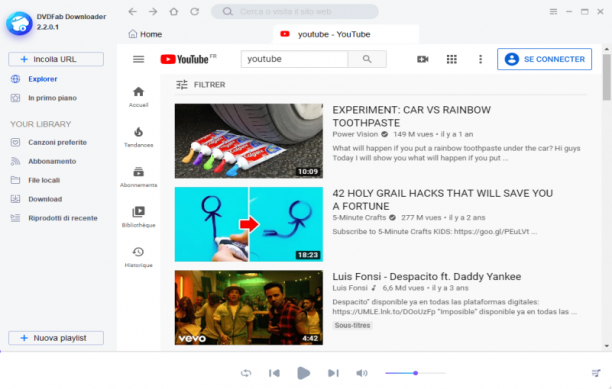Click the page vertical scrollbar thumb
The width and height of the screenshot is (612, 389).
pos(607,76)
